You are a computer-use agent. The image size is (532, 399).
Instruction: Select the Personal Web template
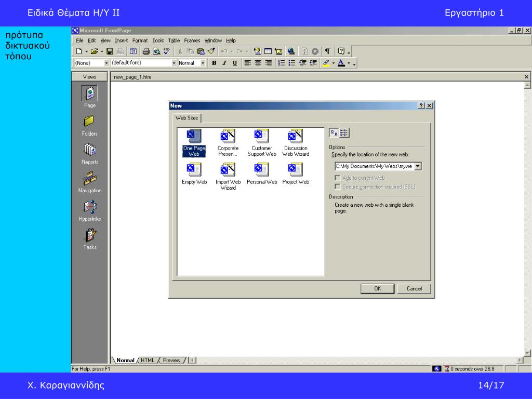[262, 174]
